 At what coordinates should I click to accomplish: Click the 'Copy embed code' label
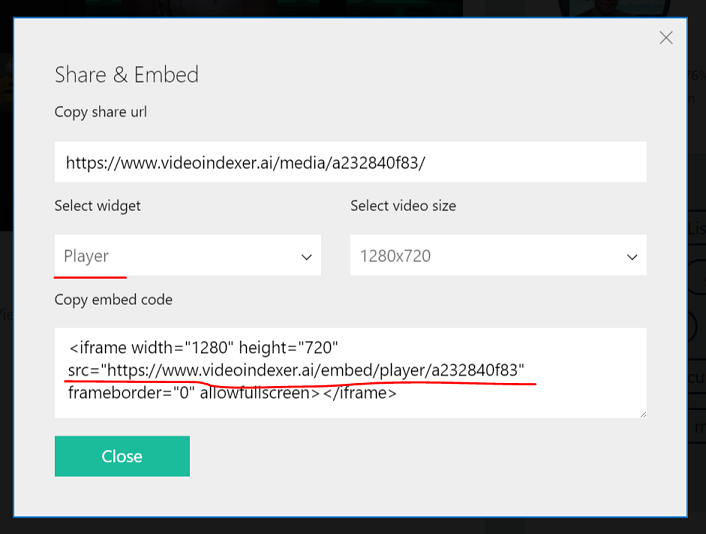pos(113,300)
